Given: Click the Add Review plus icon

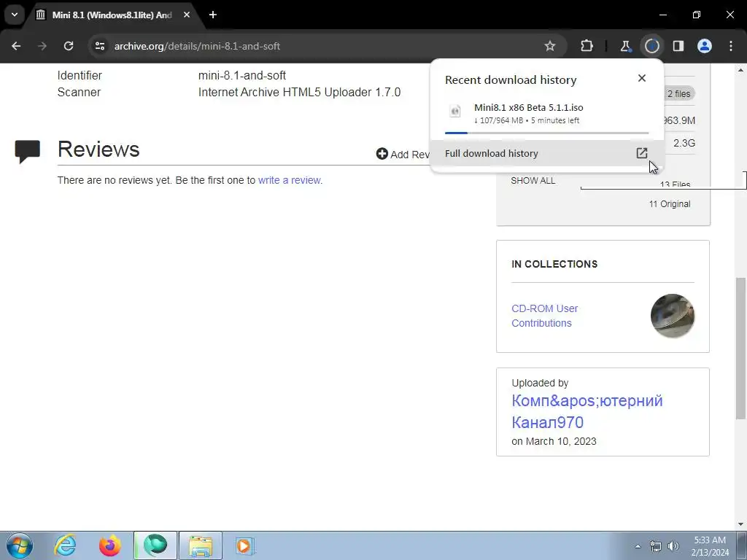Looking at the screenshot, I should (382, 154).
